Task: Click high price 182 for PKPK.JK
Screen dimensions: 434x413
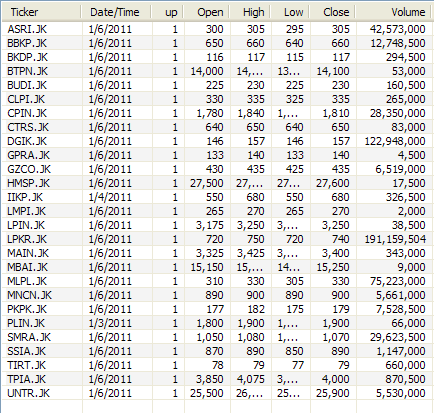Action: click(256, 309)
